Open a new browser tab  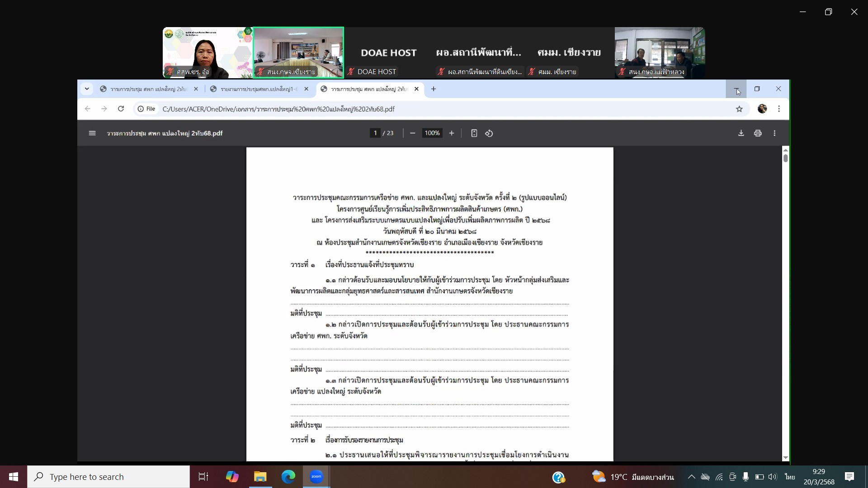click(434, 89)
